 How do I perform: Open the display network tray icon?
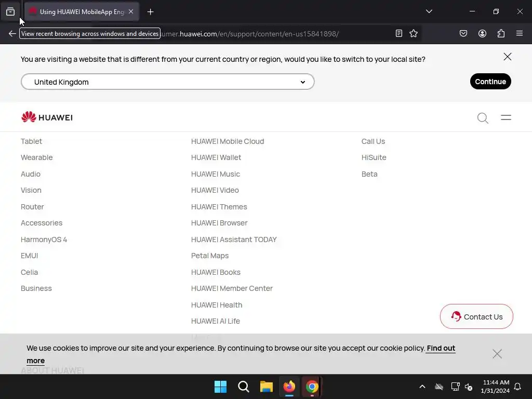(455, 387)
